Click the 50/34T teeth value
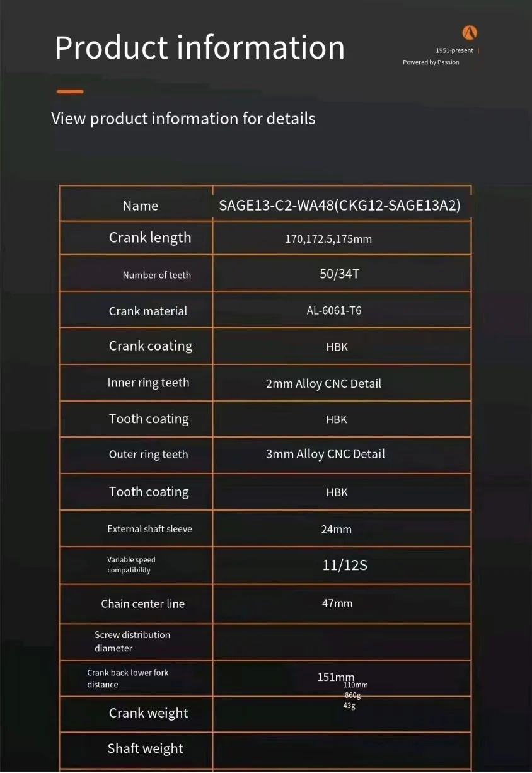This screenshot has height=773, width=532. coord(340,274)
